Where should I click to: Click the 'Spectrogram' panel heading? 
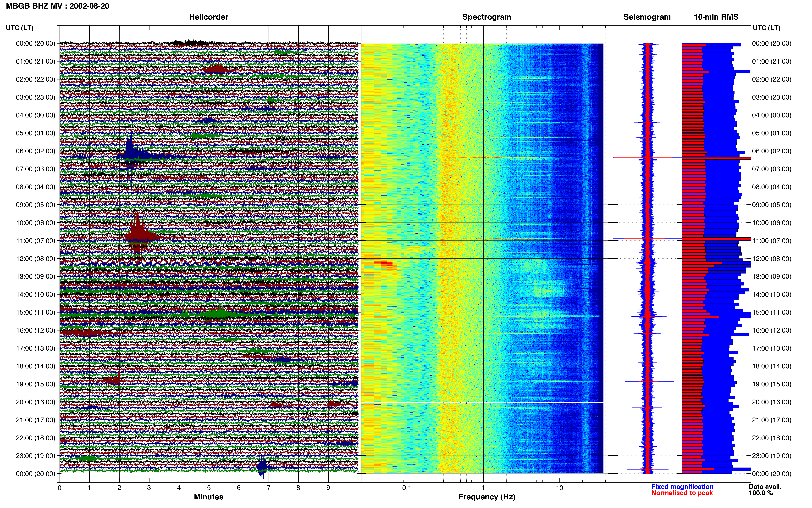click(x=487, y=17)
